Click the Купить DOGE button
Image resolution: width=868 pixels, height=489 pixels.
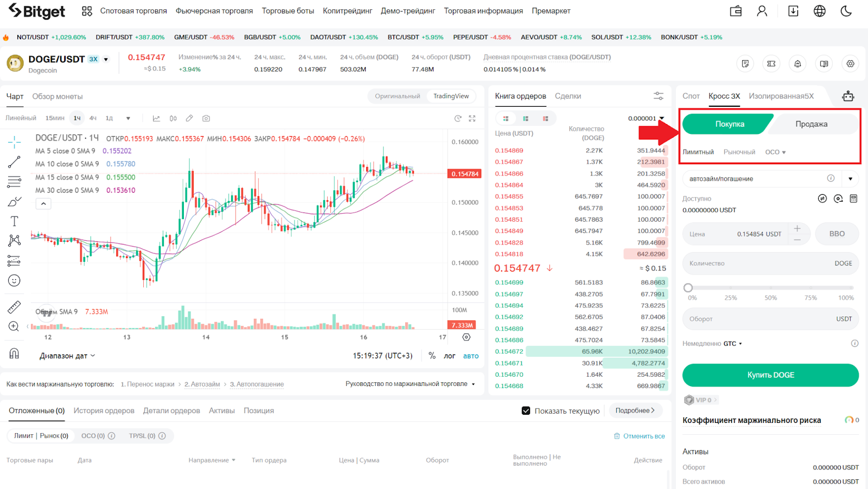click(770, 375)
